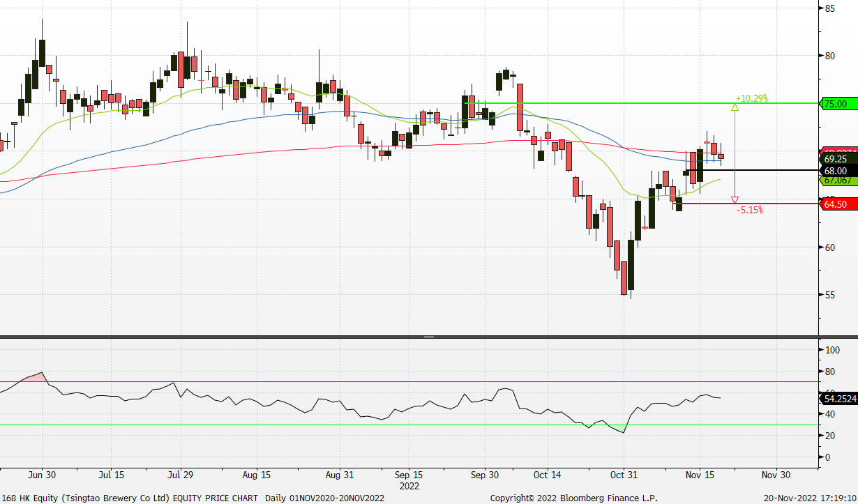Click the +10.29% upside label
This screenshot has width=858, height=504.
tap(752, 99)
